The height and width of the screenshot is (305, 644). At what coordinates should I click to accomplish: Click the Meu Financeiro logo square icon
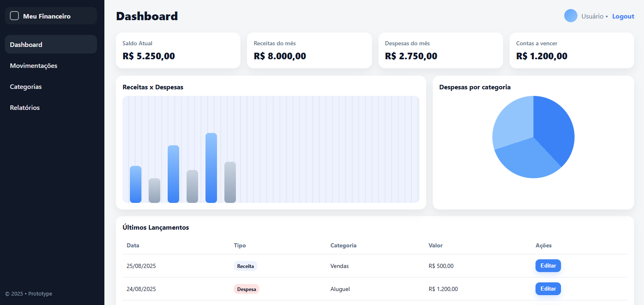click(14, 16)
